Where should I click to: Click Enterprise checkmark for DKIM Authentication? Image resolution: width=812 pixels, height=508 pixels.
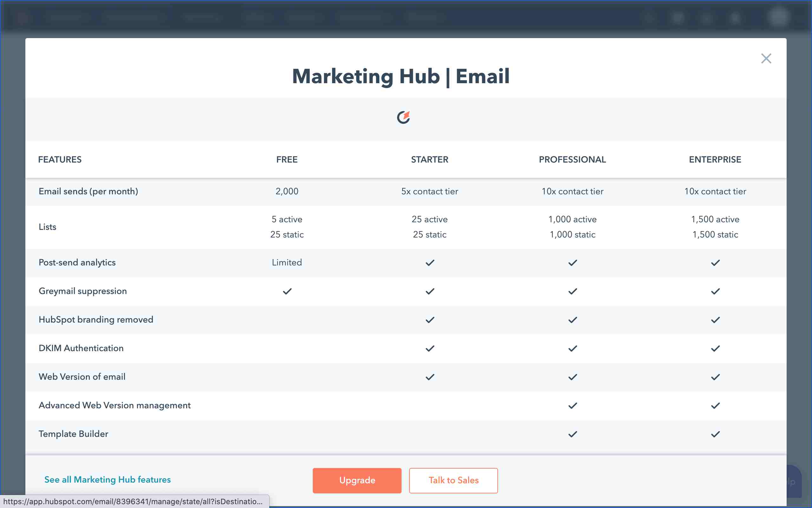tap(715, 348)
